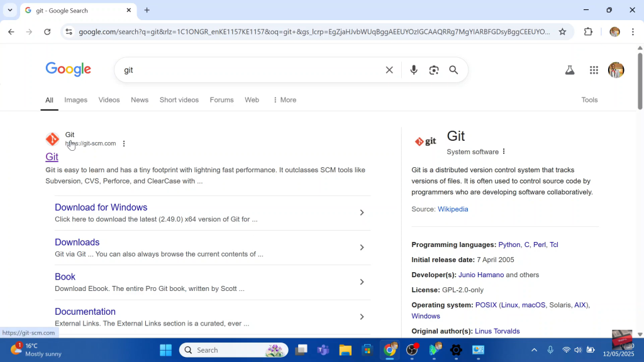Open Chrome three-dot menu
This screenshot has width=644, height=362.
coord(633,31)
